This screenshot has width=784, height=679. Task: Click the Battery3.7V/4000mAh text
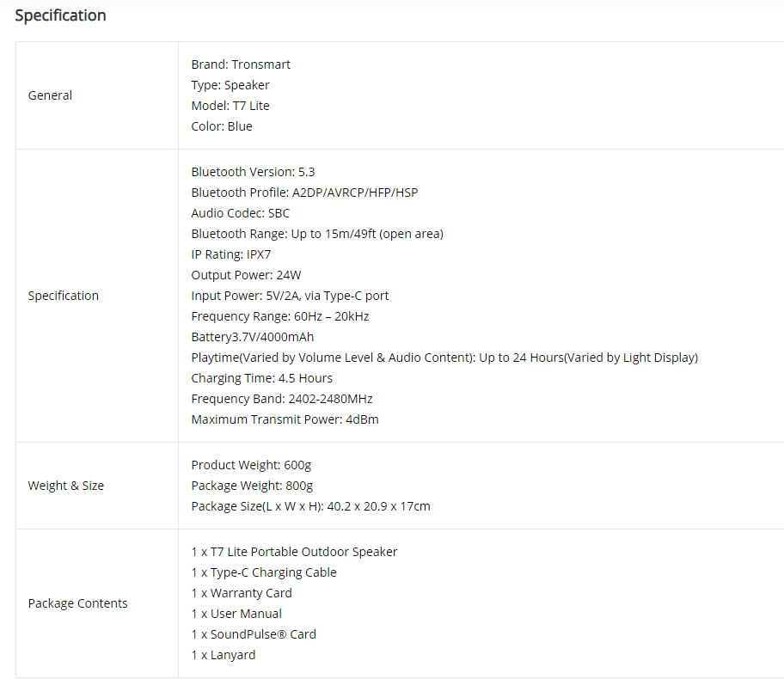click(x=253, y=337)
